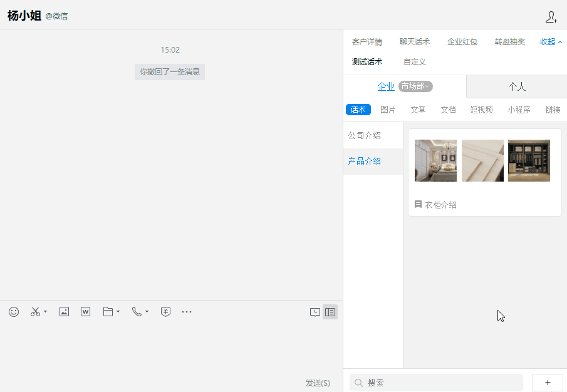This screenshot has height=392, width=567.
Task: Select the 话术 category pill
Action: (358, 110)
